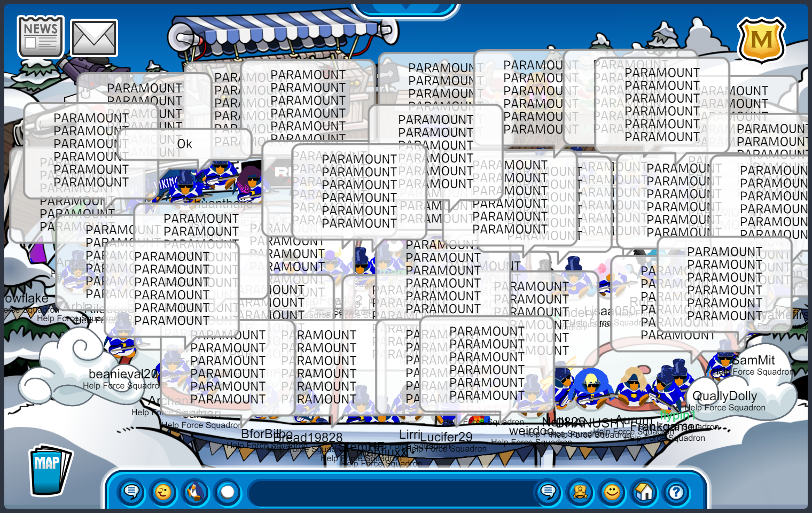
Task: Select the snowball throw icon
Action: click(x=228, y=492)
